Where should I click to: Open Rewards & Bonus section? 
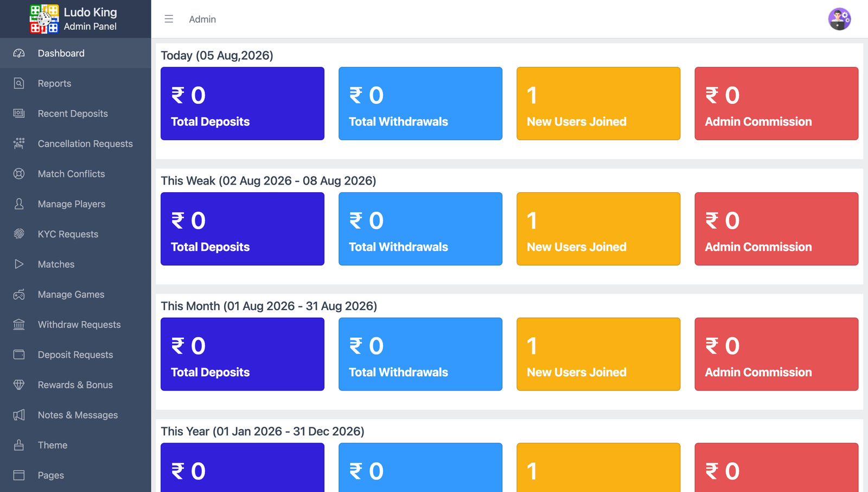click(x=75, y=384)
